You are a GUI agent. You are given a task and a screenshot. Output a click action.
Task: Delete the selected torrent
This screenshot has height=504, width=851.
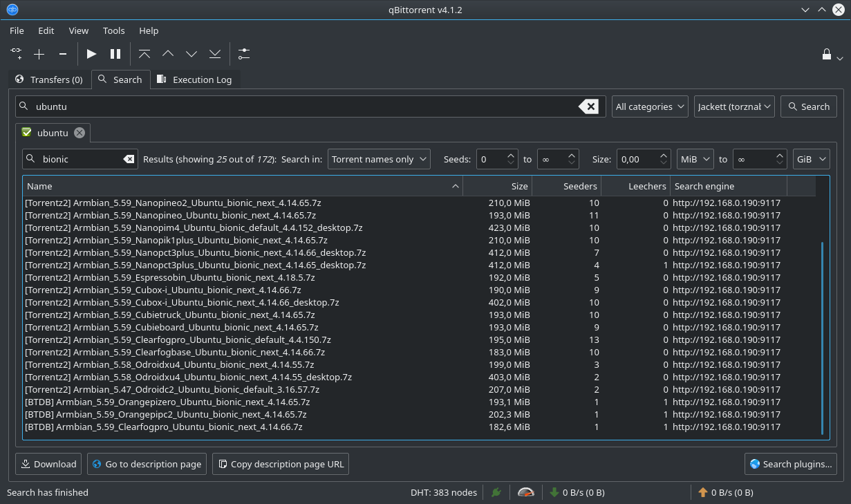tap(62, 53)
